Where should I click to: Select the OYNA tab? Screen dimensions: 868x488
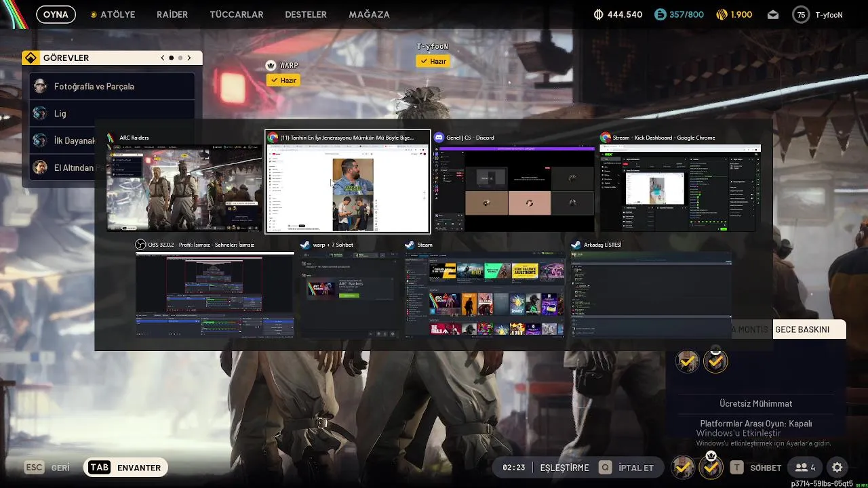(x=56, y=14)
